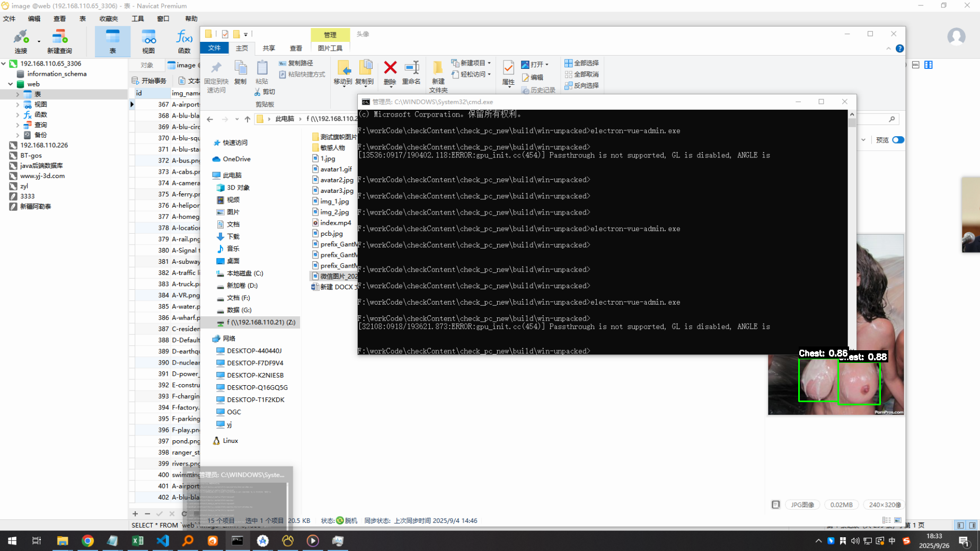Collapse the web database tree node
This screenshot has width=980, height=551.
(11, 84)
